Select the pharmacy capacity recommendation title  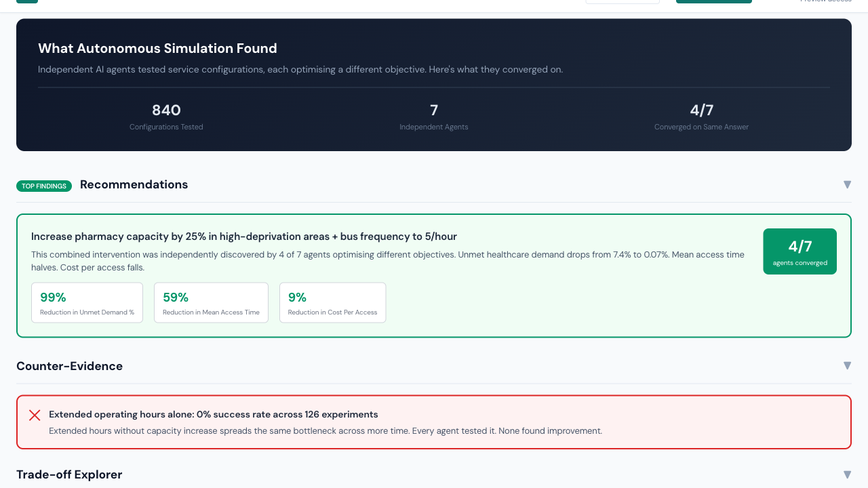pyautogui.click(x=244, y=236)
